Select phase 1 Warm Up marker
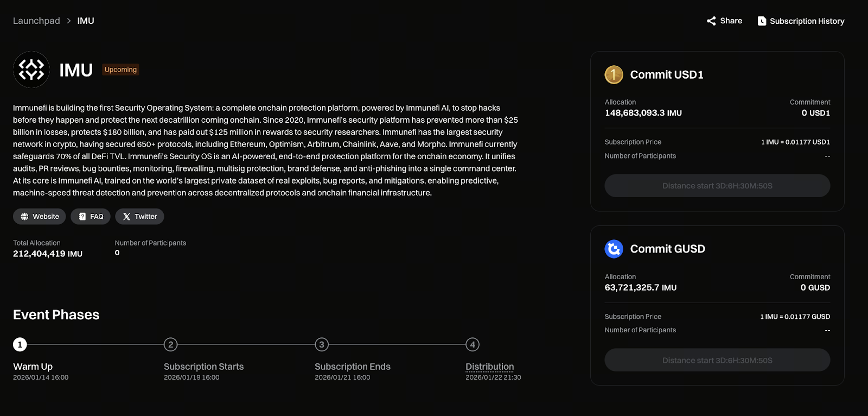 click(20, 344)
